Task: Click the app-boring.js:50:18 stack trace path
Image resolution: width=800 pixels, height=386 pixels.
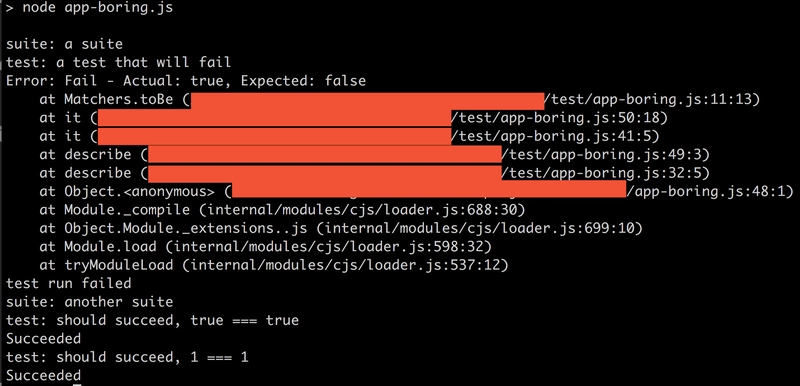Action: [559, 118]
